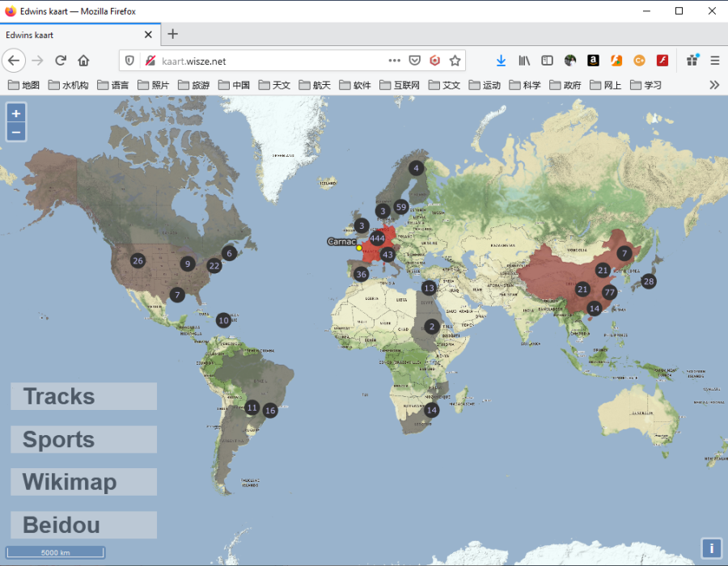Open the Firefox hamburger menu
Image resolution: width=728 pixels, height=566 pixels.
tap(715, 61)
